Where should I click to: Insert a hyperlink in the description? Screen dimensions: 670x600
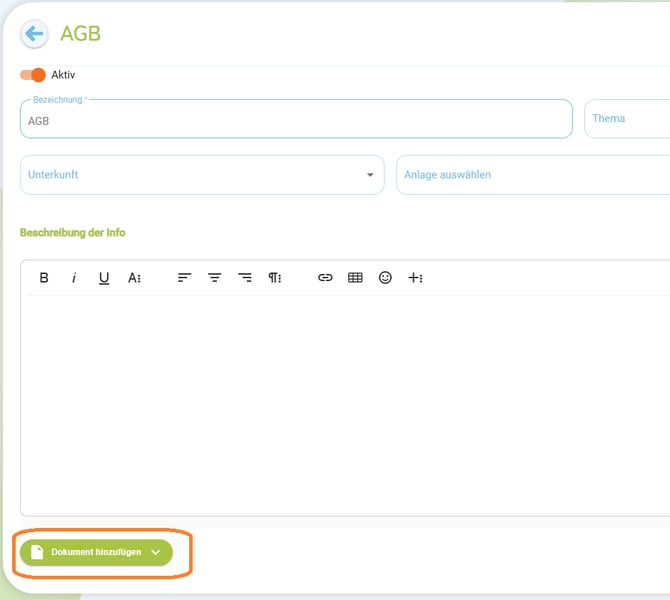click(x=325, y=278)
